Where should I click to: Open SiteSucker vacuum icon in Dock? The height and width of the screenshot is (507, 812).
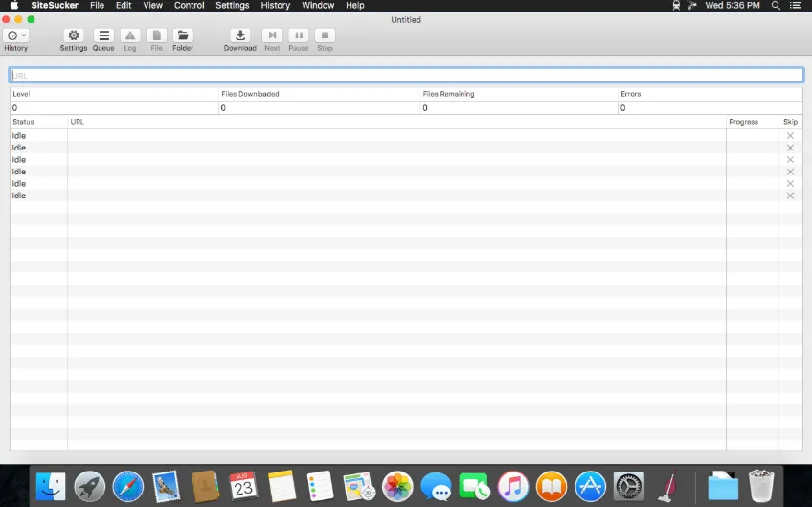pos(668,487)
